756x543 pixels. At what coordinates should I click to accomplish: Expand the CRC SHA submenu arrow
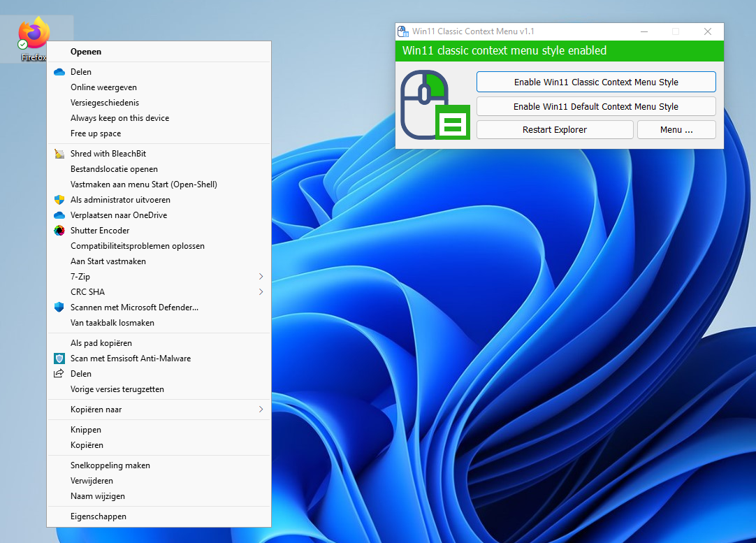(x=261, y=292)
